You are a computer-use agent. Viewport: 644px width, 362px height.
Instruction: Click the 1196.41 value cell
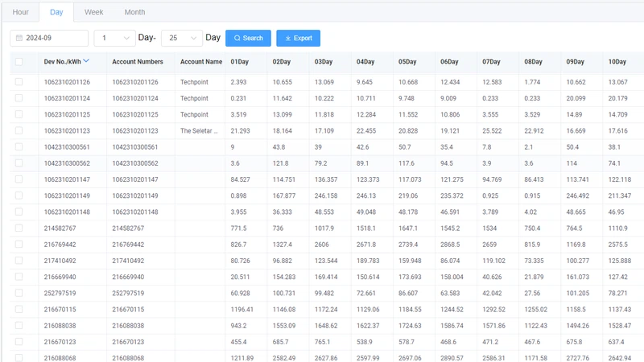(242, 309)
